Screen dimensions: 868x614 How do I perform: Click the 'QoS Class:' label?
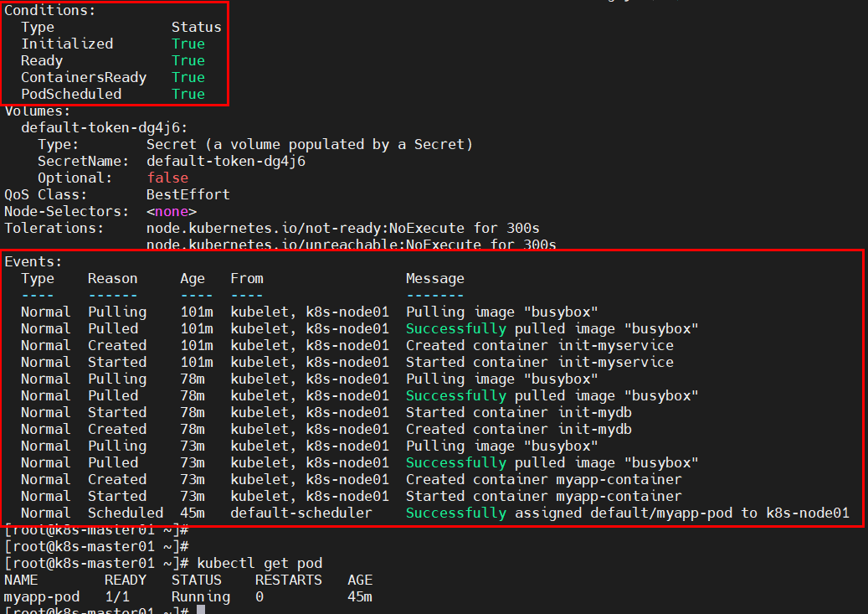click(x=45, y=195)
